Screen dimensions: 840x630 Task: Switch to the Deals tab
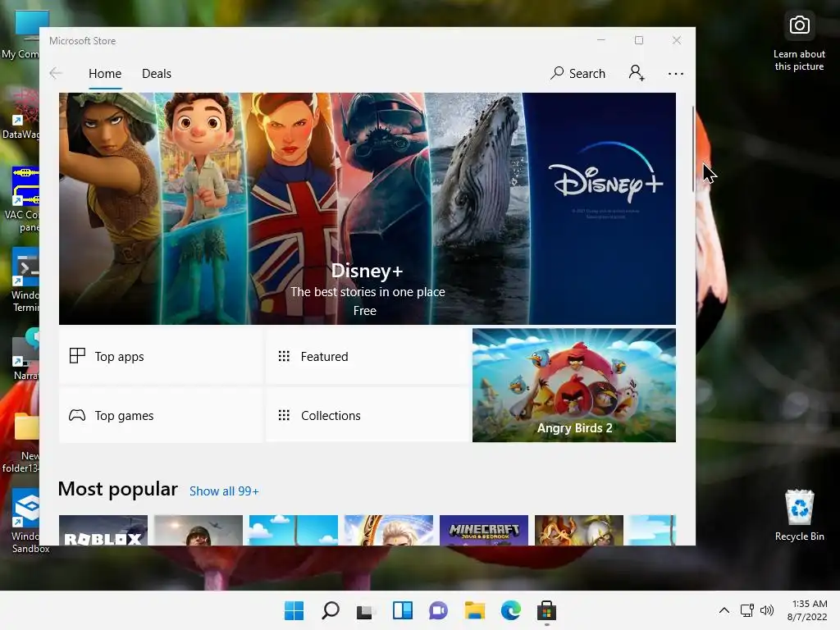[157, 73]
